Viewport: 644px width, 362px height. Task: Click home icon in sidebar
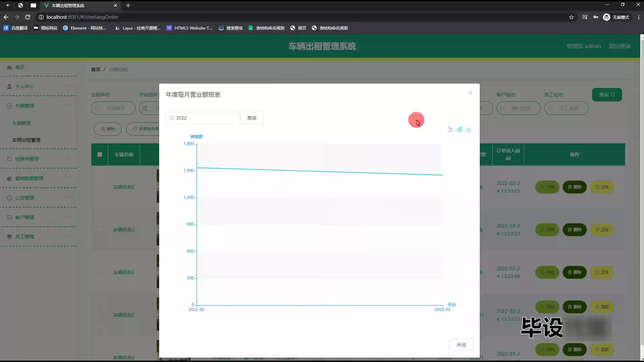coord(9,67)
